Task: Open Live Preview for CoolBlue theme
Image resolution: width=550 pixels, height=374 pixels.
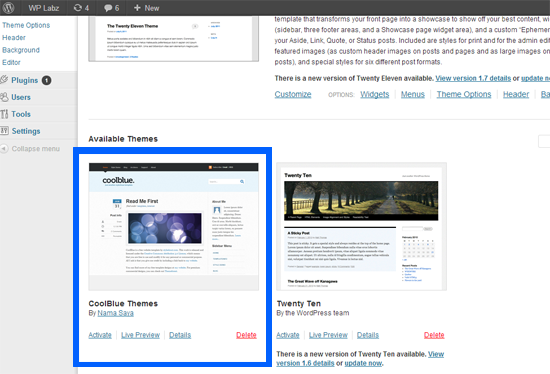Action: pos(140,335)
